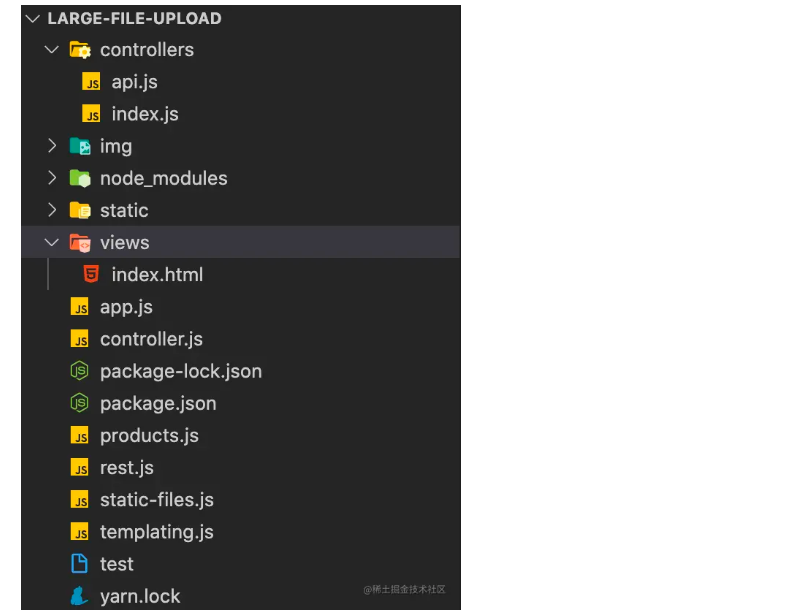Open the controller.js file

(151, 339)
